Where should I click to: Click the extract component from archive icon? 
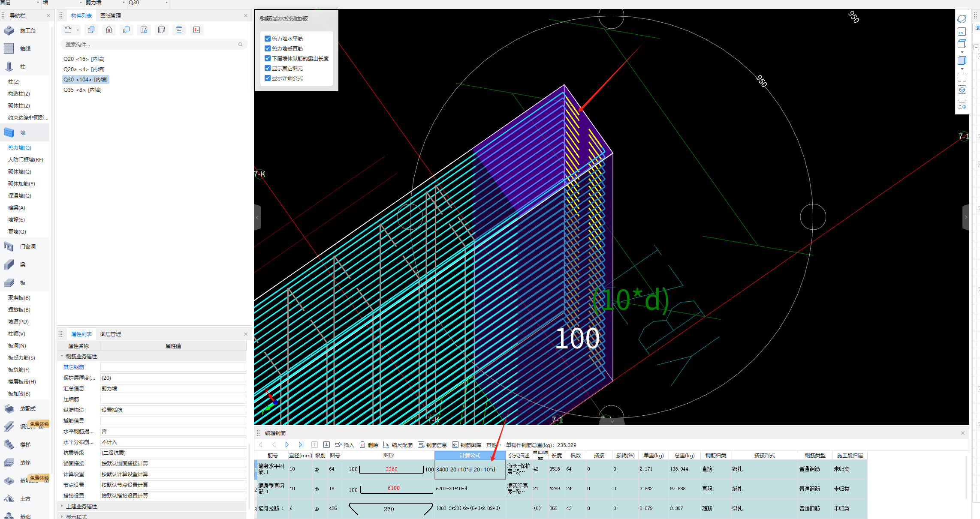pos(161,30)
